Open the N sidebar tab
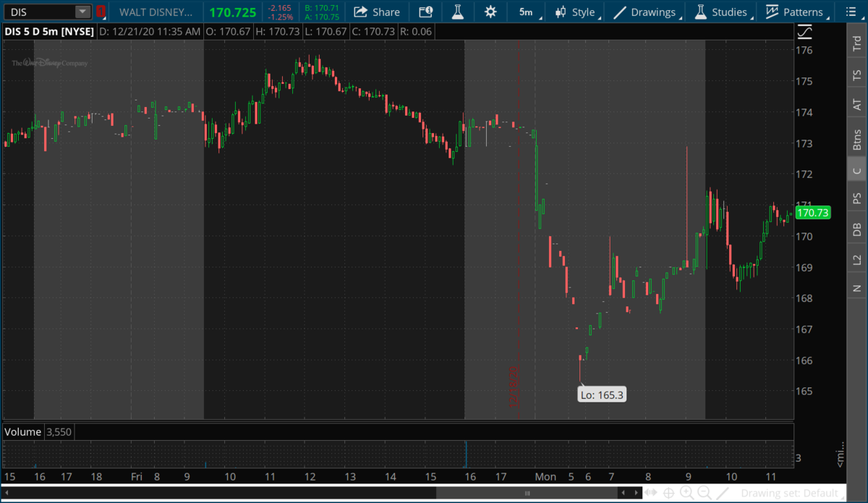The width and height of the screenshot is (868, 503). pyautogui.click(x=857, y=288)
